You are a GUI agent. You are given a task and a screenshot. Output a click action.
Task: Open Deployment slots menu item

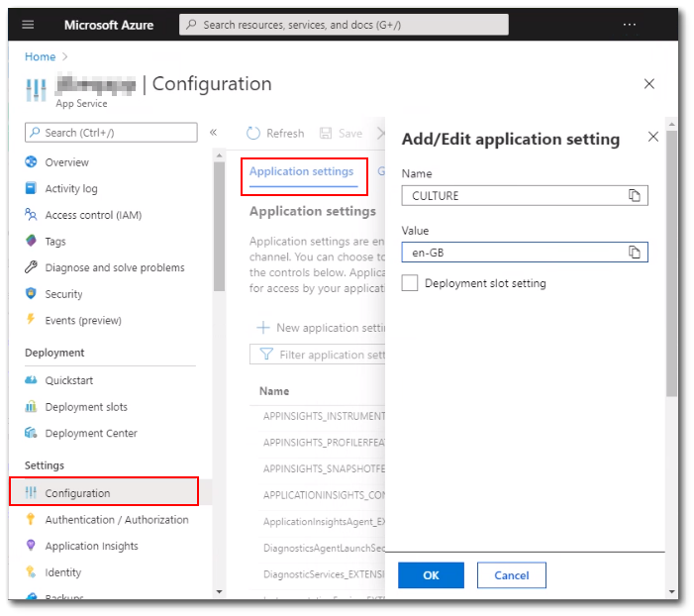pos(86,407)
